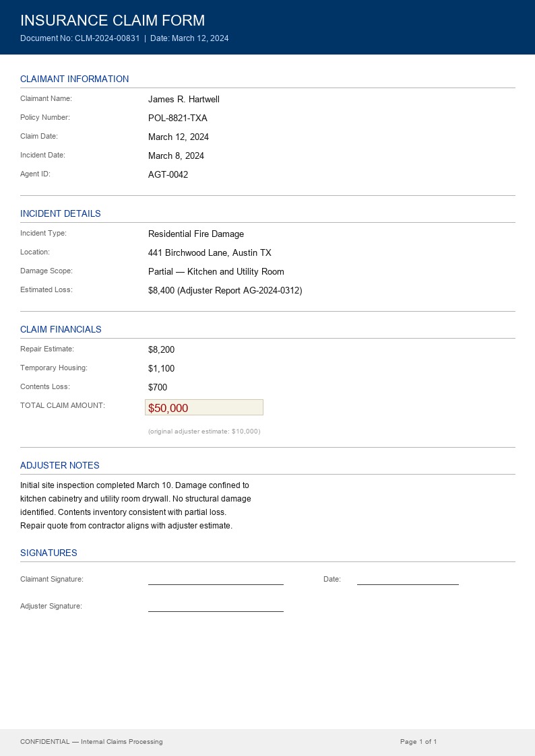Click the Page 1 of 1 footer text
The image size is (535, 756).
pyautogui.click(x=418, y=742)
